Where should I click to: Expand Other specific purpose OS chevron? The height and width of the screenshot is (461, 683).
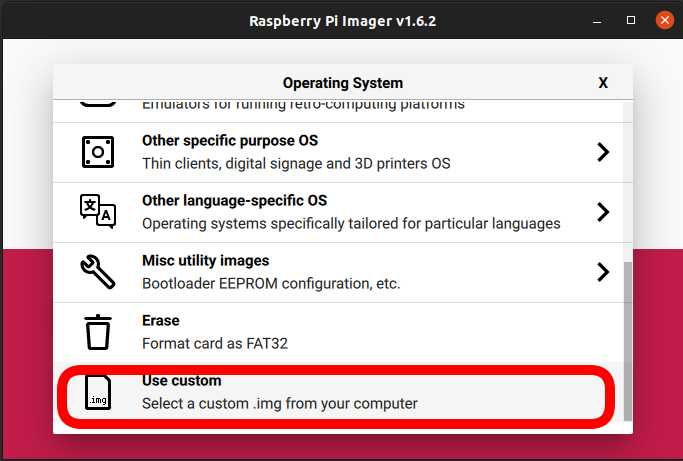603,152
